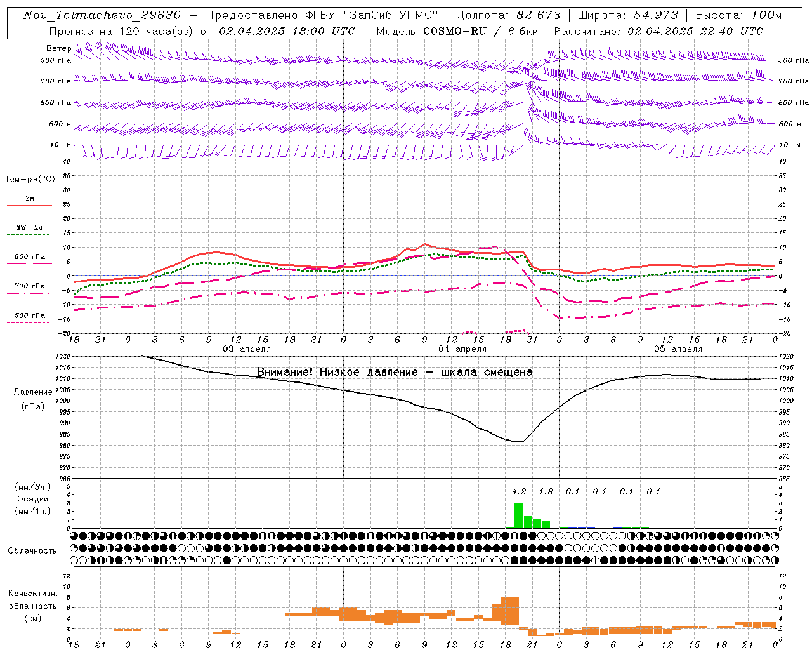The image size is (812, 650).
Task: Click the Облачность label
Action: pyautogui.click(x=32, y=551)
